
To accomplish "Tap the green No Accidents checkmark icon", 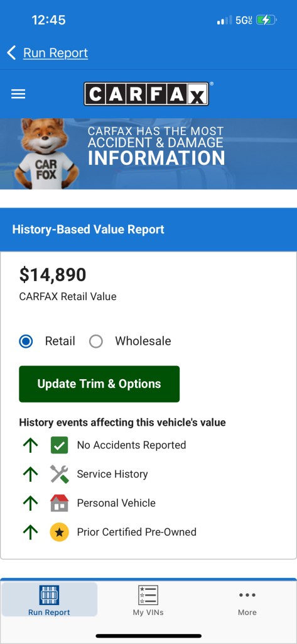I will (x=60, y=445).
